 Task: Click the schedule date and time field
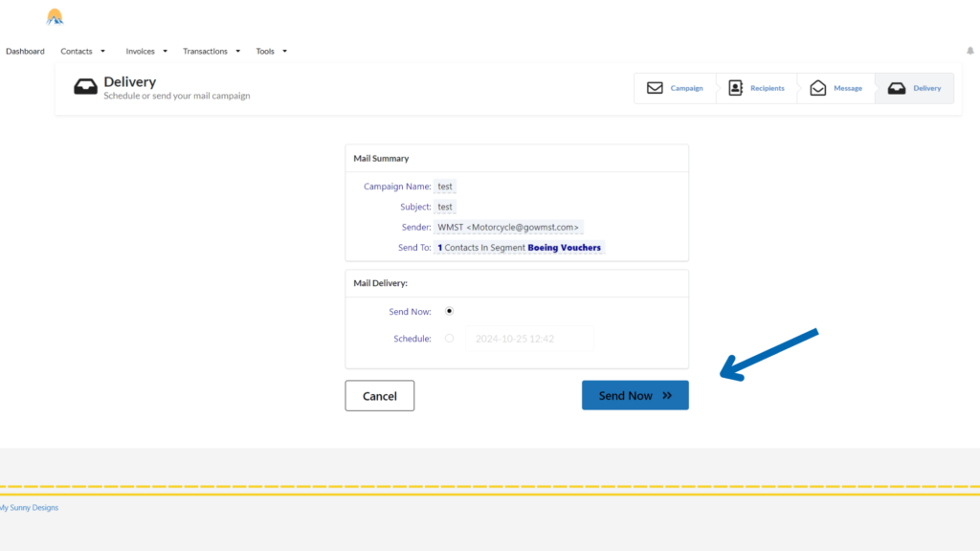click(x=529, y=339)
